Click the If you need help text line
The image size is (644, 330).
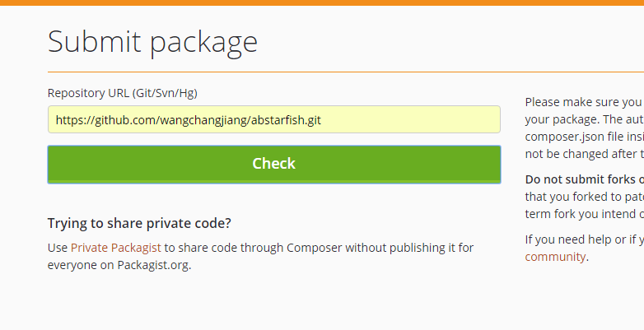[584, 239]
